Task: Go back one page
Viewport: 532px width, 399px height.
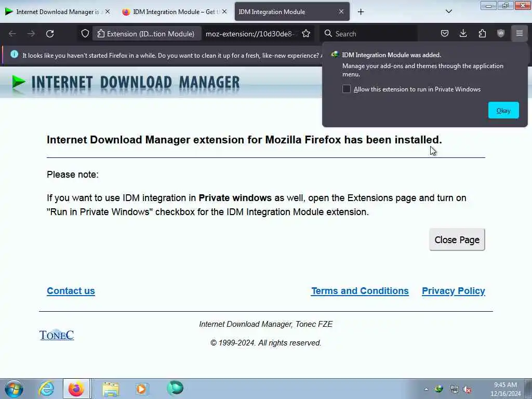Action: click(12, 34)
